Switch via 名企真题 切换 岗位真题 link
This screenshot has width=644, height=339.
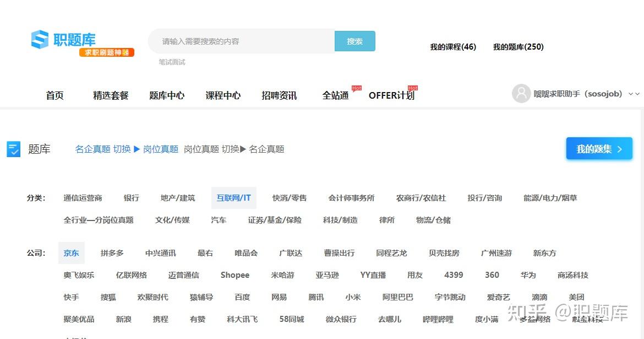click(x=127, y=149)
